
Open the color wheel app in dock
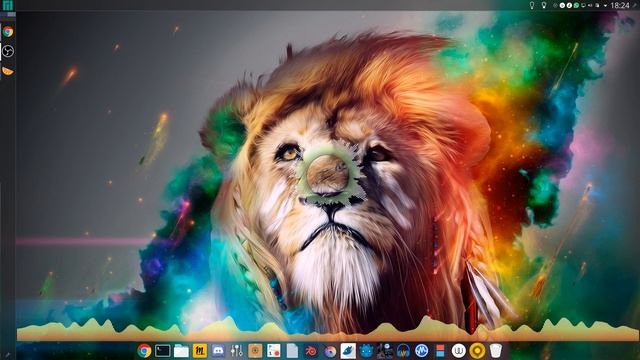click(x=330, y=351)
